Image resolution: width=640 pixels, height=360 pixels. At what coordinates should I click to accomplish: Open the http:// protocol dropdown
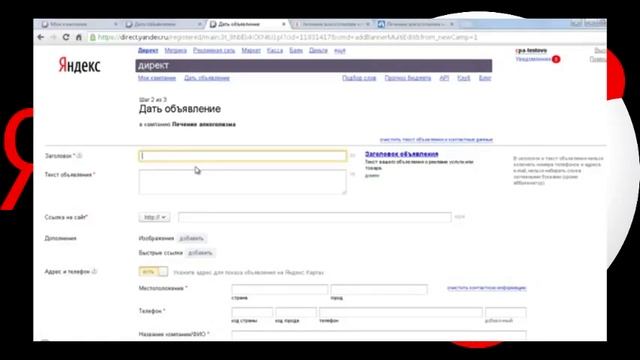pyautogui.click(x=154, y=218)
